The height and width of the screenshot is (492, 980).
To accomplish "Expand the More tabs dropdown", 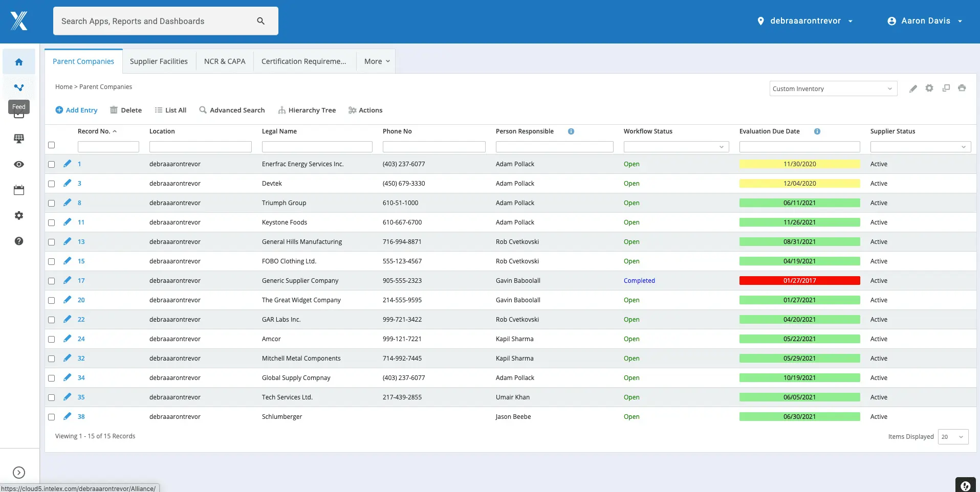I will (377, 61).
